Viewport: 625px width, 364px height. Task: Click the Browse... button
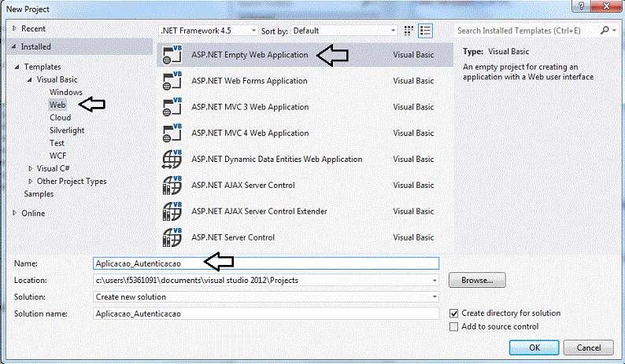(477, 281)
